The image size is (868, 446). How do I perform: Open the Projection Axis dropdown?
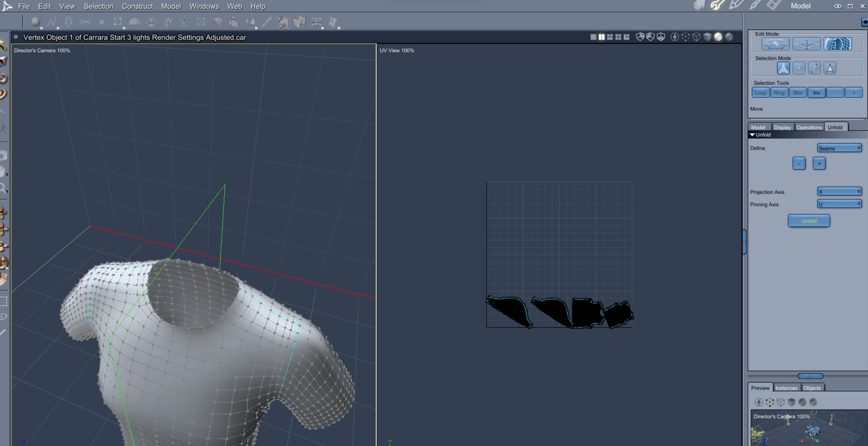pyautogui.click(x=839, y=192)
